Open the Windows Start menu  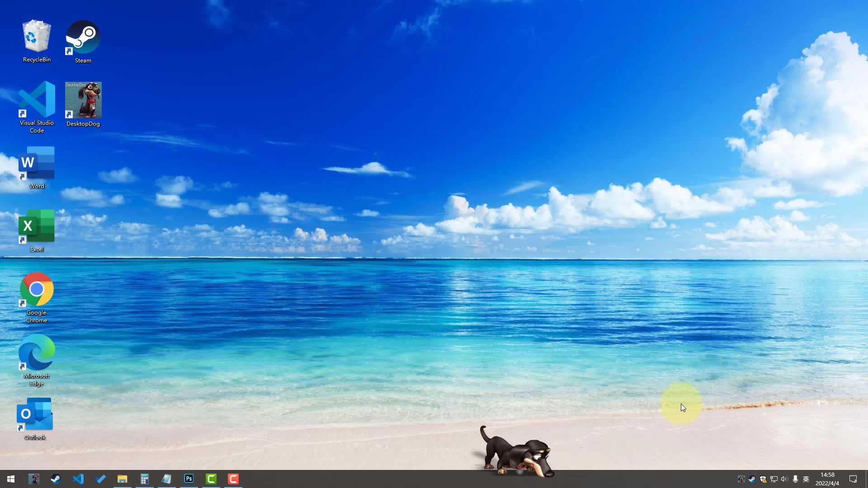click(x=11, y=479)
